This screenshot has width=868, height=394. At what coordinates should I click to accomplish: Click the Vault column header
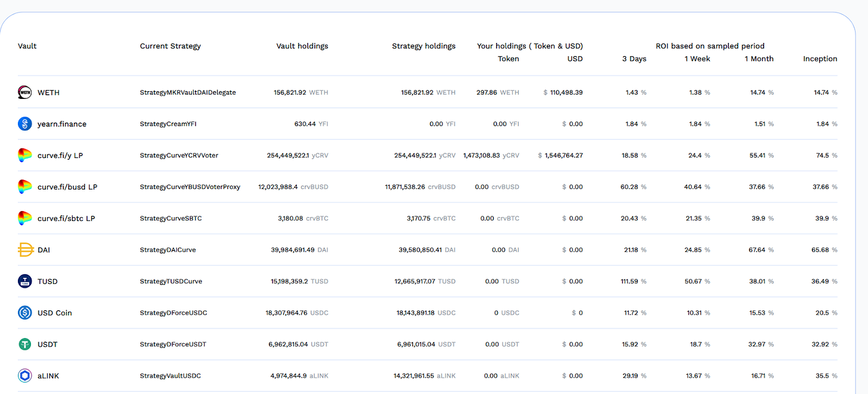[27, 46]
